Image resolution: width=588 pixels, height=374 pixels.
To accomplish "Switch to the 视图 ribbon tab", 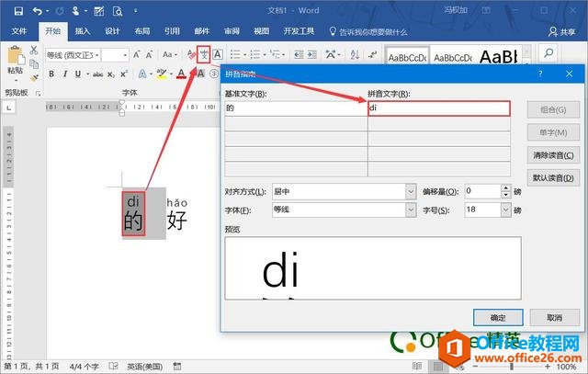I will pos(262,30).
